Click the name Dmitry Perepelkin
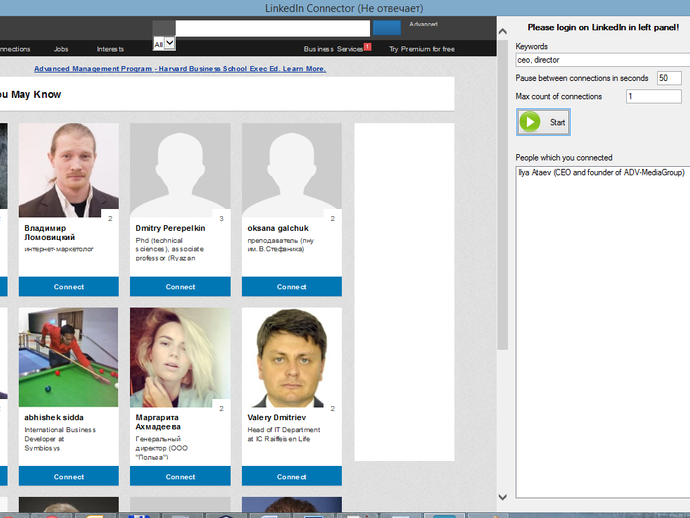690x518 pixels. (170, 228)
